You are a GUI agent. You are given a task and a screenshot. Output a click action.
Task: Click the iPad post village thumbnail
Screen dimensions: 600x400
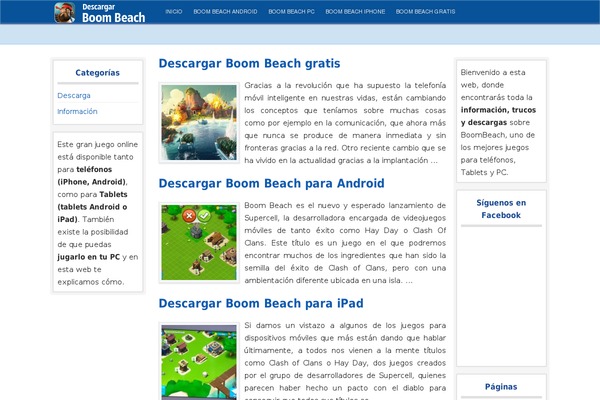(x=199, y=362)
